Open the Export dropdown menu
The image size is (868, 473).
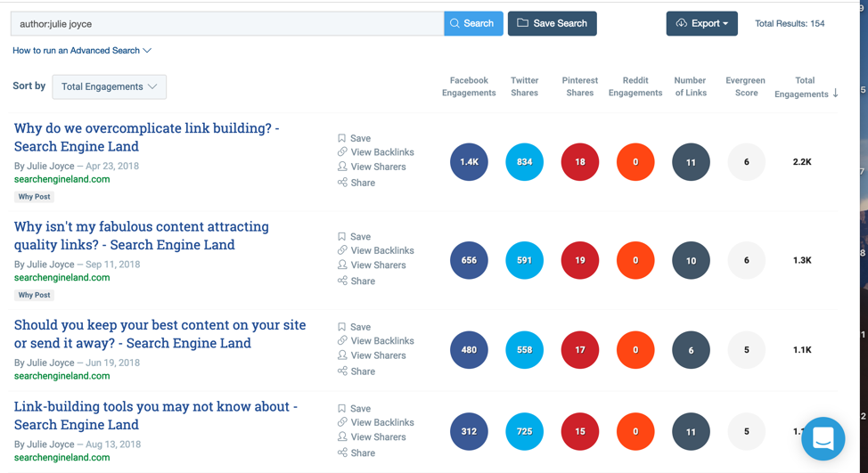[701, 23]
